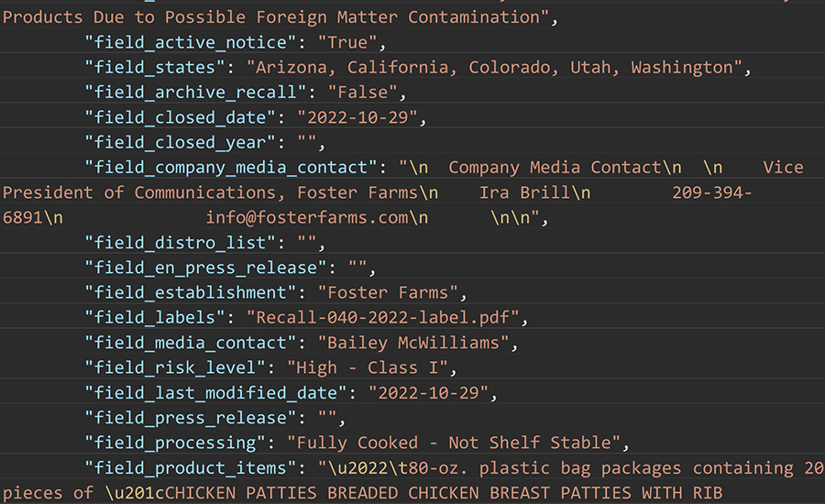Viewport: 825px width, 504px height.
Task: Click the establishment value "Foster Farms"
Action: click(x=388, y=292)
